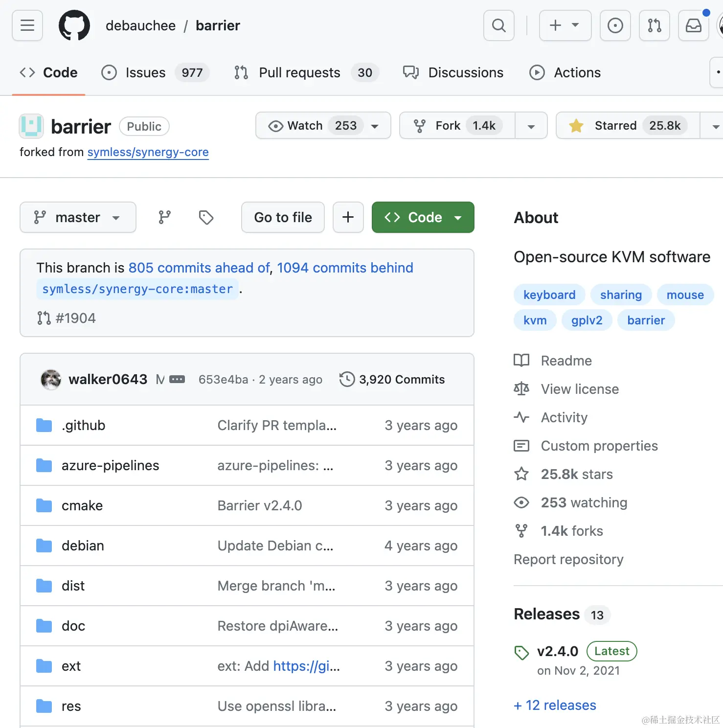Click walker0643's avatar
This screenshot has height=728, width=723.
click(51, 380)
